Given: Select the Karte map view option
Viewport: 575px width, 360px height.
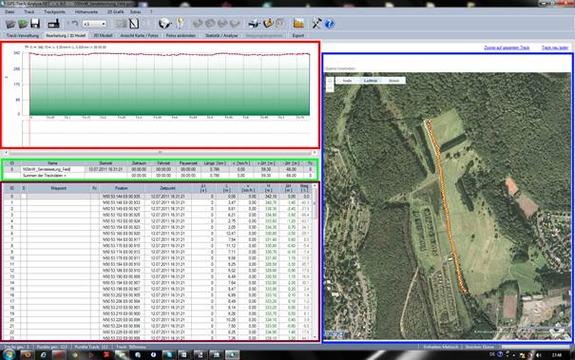Looking at the screenshot, I should click(347, 81).
